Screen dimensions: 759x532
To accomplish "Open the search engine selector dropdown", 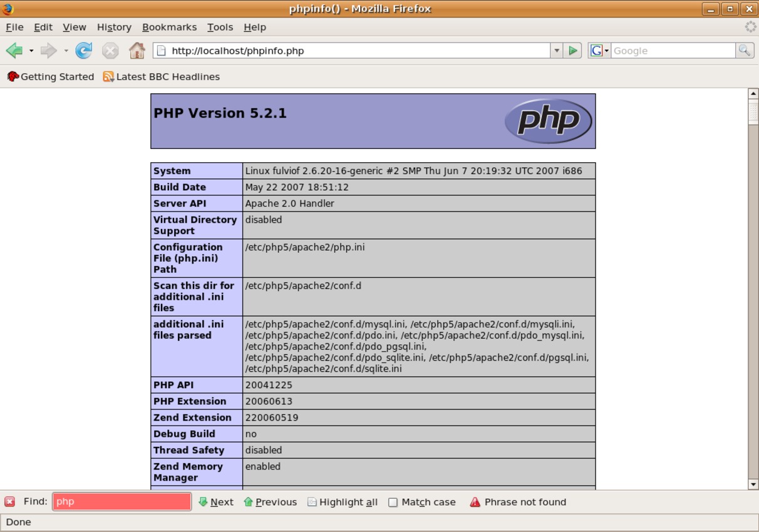I will [599, 51].
